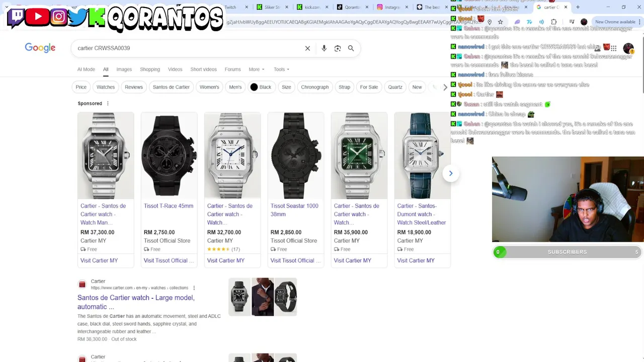Screen dimensions: 644x362
Task: Open the Sponsored section three-dot menu
Action: click(x=107, y=104)
